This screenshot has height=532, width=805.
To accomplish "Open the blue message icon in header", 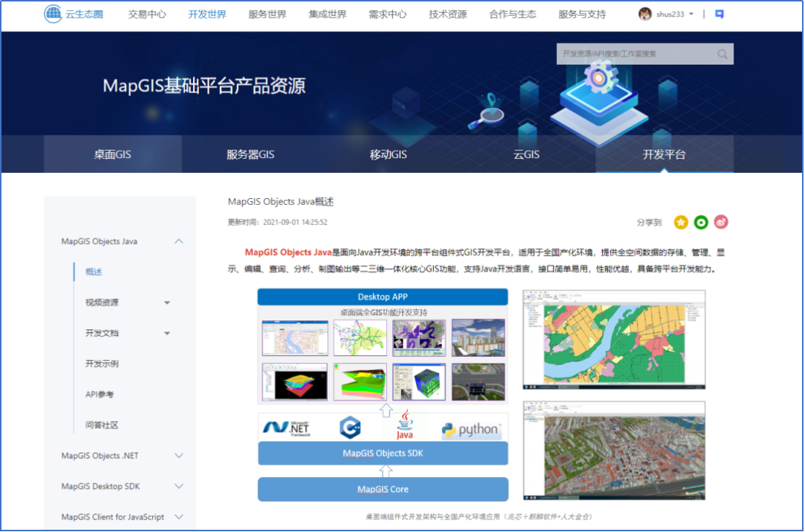I will [x=719, y=14].
